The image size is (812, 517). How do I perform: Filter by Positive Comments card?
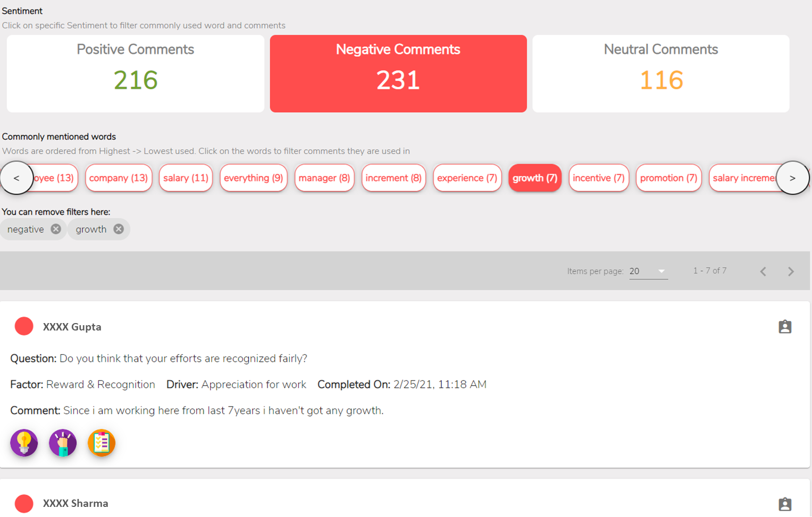[x=136, y=74]
